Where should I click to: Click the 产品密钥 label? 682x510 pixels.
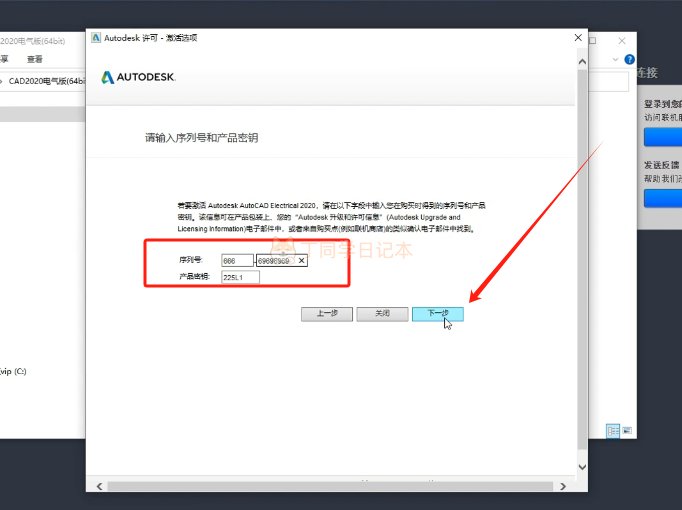(x=194, y=277)
